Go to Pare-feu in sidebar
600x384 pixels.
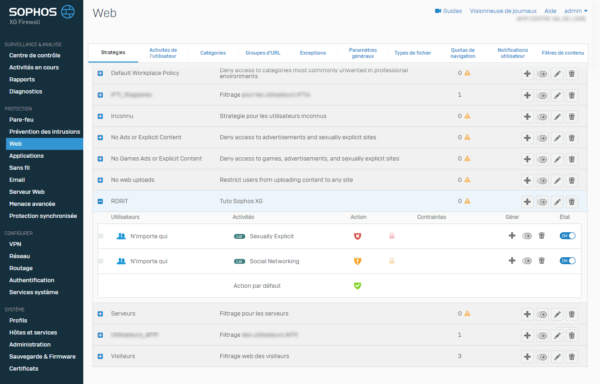click(21, 120)
